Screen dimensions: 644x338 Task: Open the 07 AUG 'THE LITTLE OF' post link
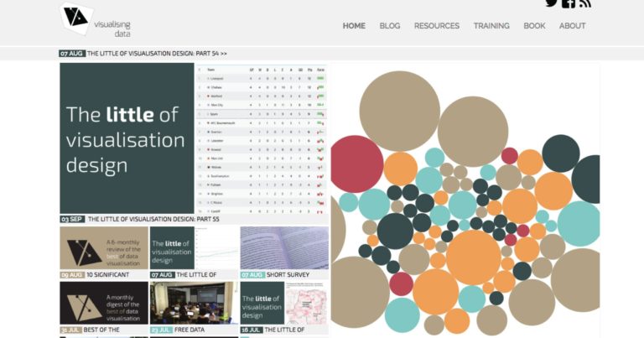click(x=196, y=275)
